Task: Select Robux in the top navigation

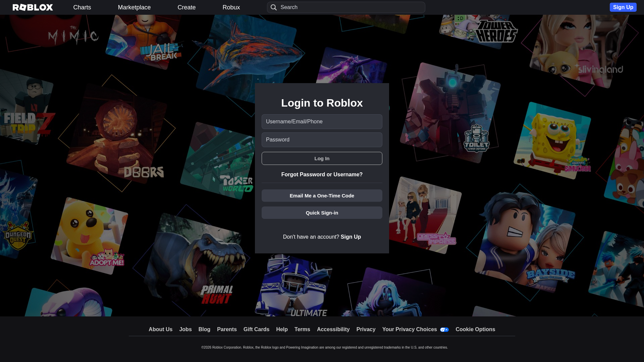Action: (x=231, y=7)
